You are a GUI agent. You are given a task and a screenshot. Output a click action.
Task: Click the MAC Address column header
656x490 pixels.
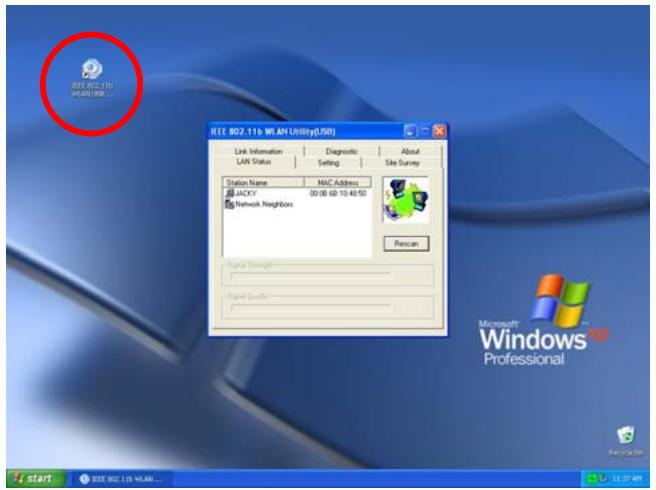tap(338, 182)
